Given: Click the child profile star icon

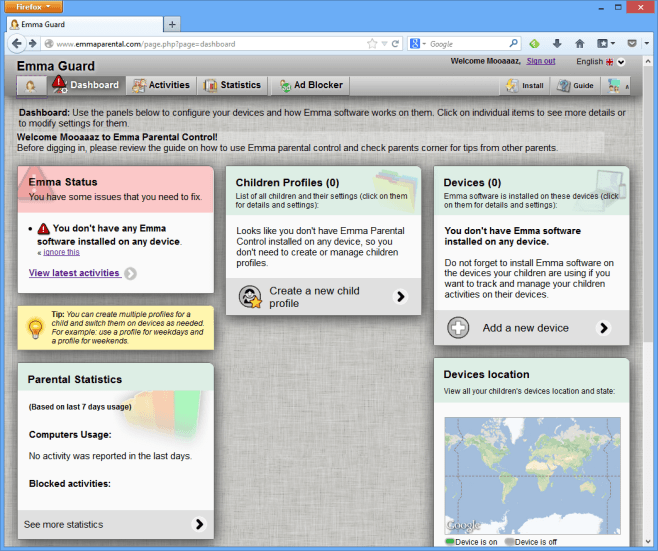Looking at the screenshot, I should (250, 297).
